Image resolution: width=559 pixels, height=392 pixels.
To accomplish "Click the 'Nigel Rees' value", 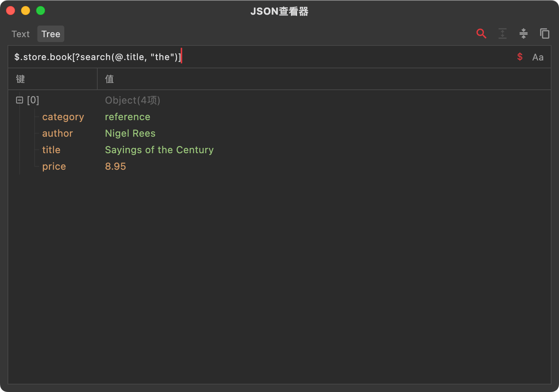I will coord(130,134).
